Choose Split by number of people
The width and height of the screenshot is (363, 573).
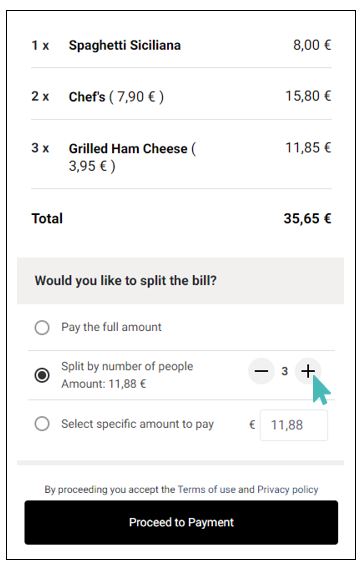pyautogui.click(x=42, y=375)
